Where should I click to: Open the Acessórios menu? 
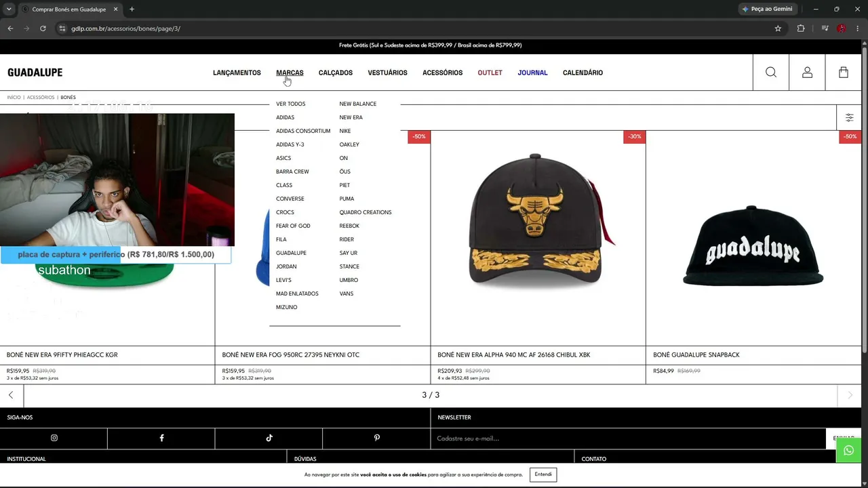pos(443,73)
